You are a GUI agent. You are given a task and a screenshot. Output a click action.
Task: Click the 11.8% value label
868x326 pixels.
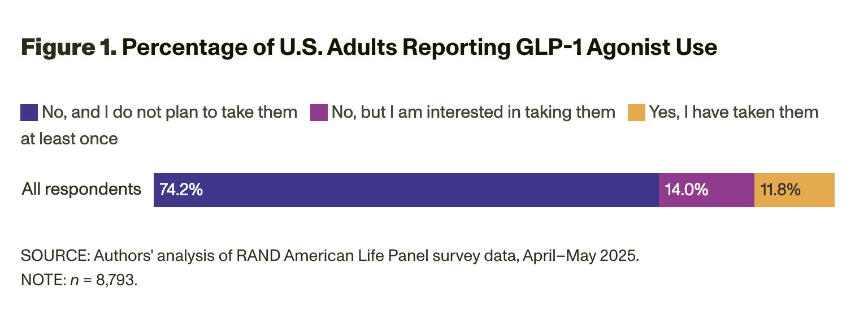[x=780, y=190]
